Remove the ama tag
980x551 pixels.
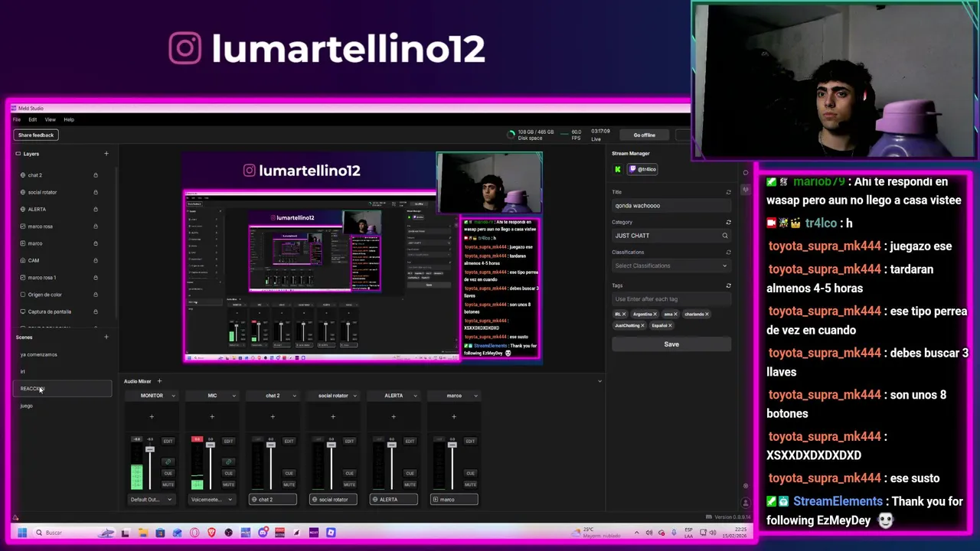click(675, 314)
